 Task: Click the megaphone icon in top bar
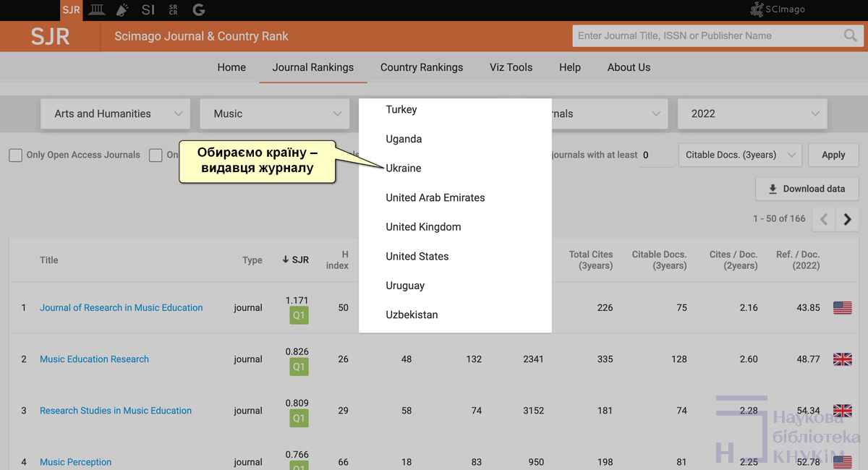tap(122, 9)
